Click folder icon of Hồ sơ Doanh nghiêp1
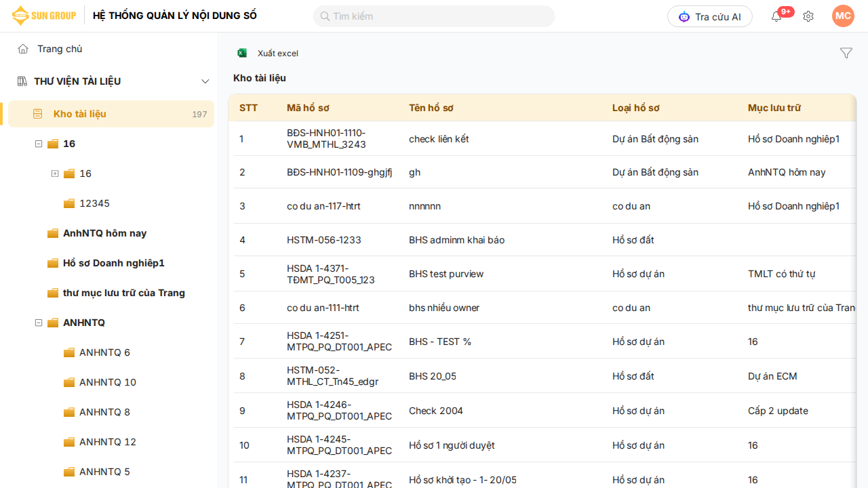 [52, 263]
